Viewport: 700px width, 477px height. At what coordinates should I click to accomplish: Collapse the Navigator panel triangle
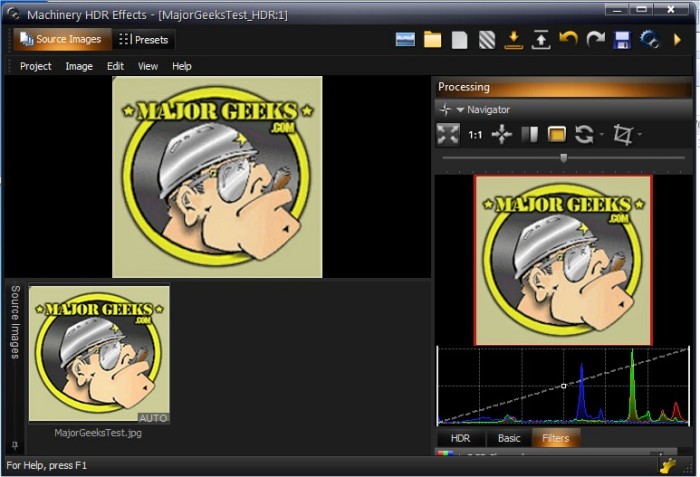click(460, 110)
